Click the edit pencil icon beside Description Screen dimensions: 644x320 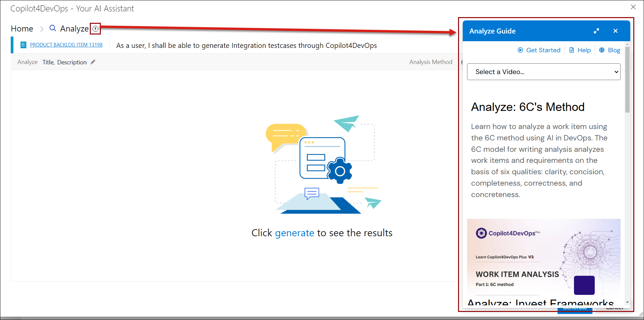point(93,62)
